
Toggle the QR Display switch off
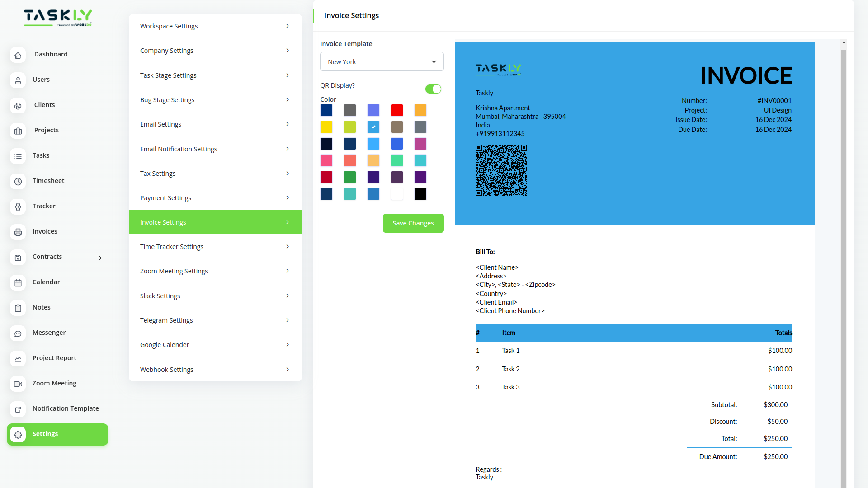click(x=433, y=89)
